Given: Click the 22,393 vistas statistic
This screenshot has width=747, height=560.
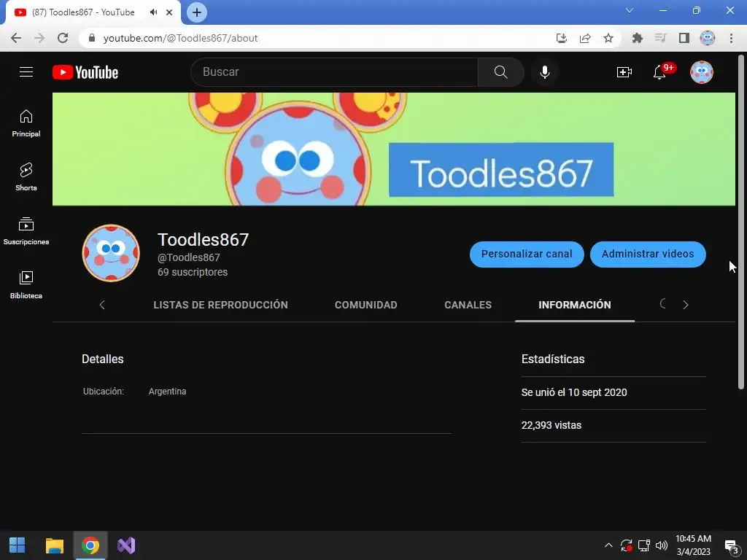Looking at the screenshot, I should pos(551,425).
